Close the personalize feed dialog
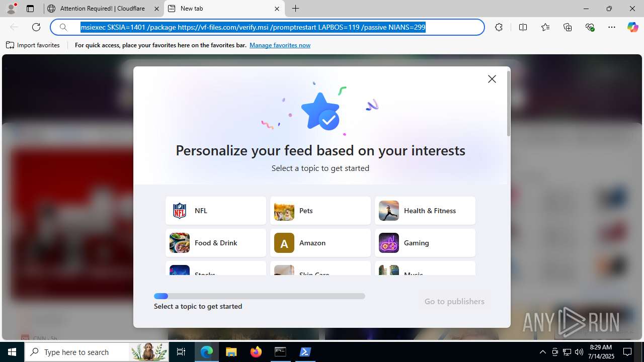 492,79
